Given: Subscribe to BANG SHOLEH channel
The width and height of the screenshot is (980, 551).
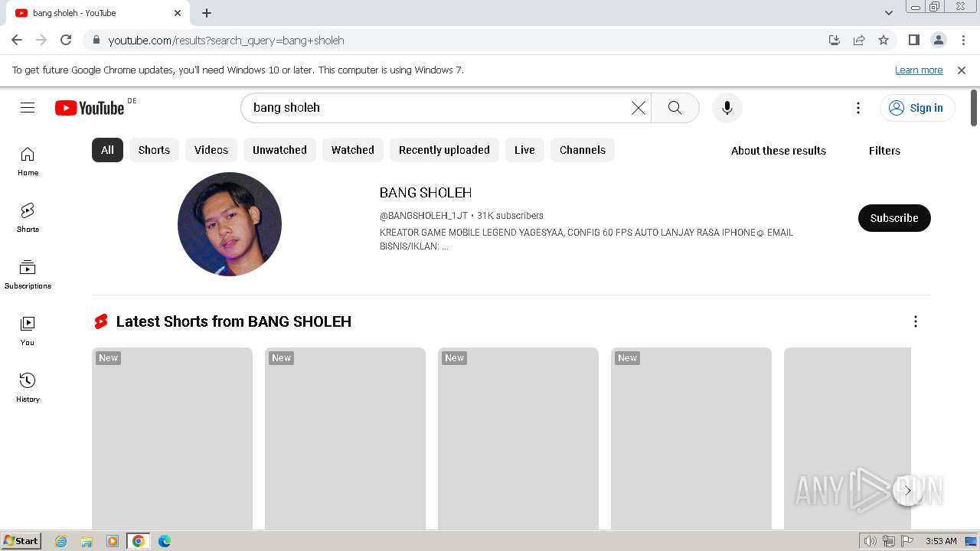Looking at the screenshot, I should (894, 218).
